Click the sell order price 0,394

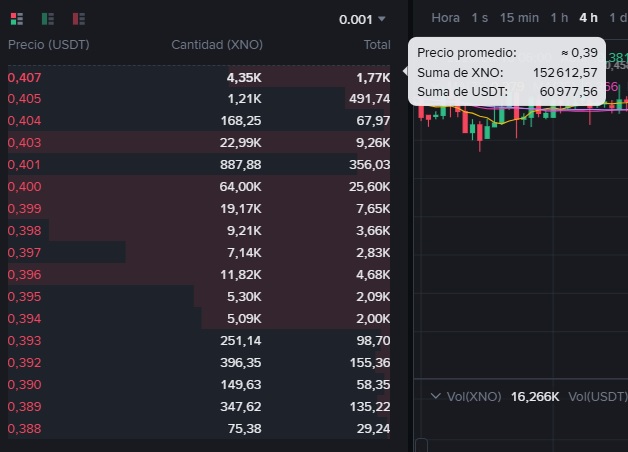pyautogui.click(x=24, y=319)
